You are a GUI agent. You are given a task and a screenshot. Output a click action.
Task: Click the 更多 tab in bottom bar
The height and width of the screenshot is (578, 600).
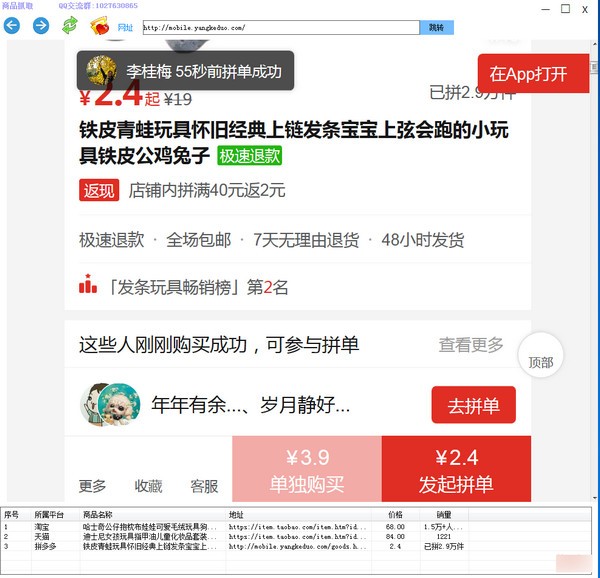pos(92,486)
